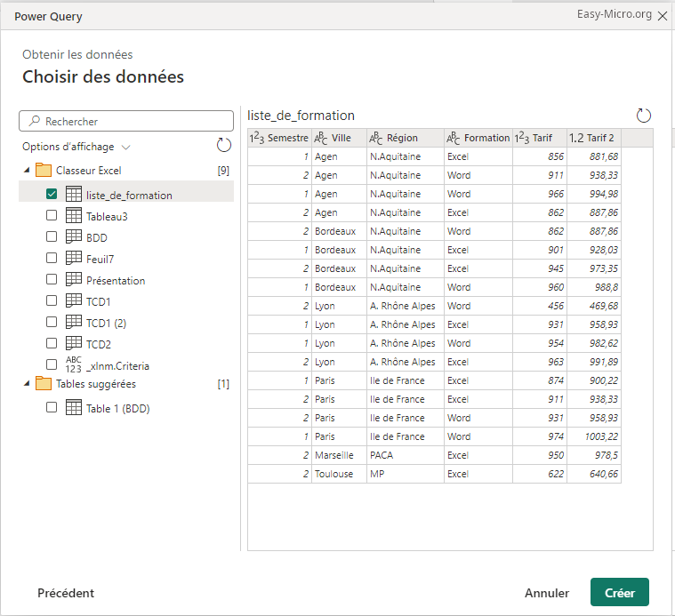Image resolution: width=675 pixels, height=616 pixels.
Task: Click the TCD2 sheet icon
Action: [74, 343]
